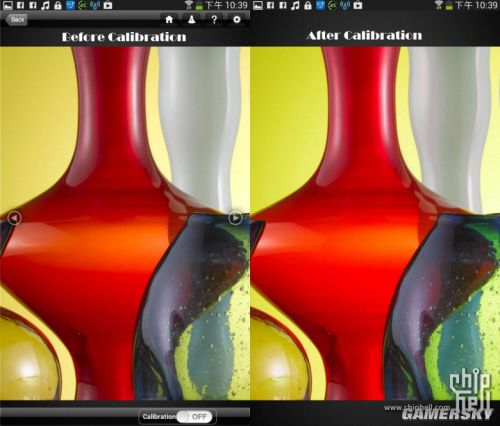Click the Before Calibration vase image
This screenshot has width=500, height=426.
[125, 223]
